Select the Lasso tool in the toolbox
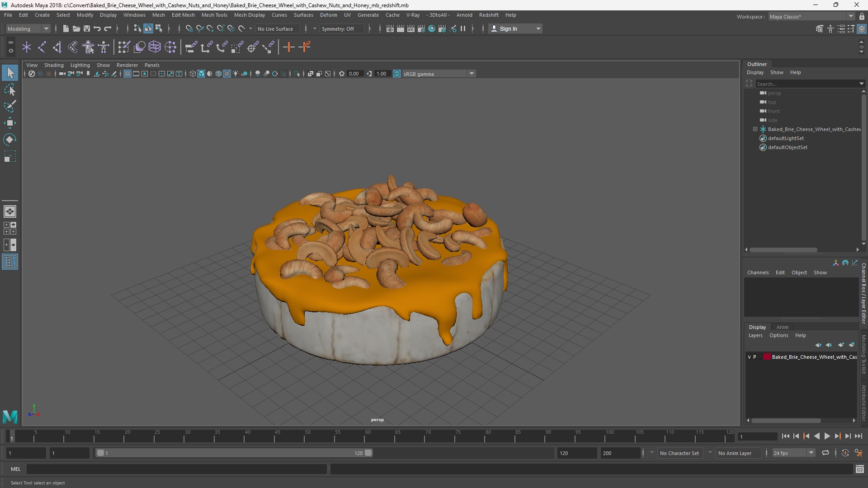This screenshot has height=488, width=868. 10,90
